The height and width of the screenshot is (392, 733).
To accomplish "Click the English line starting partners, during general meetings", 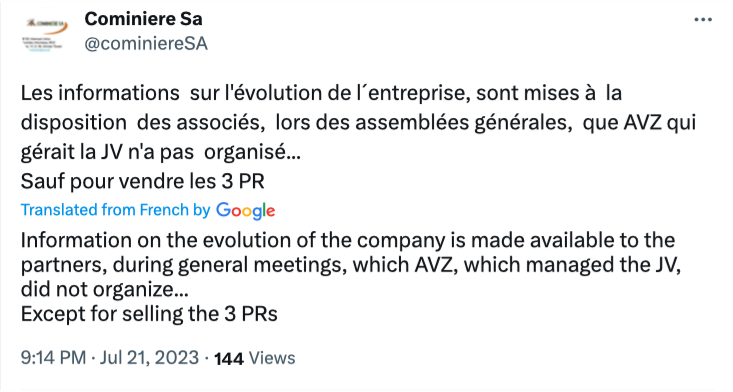I will click(x=351, y=265).
